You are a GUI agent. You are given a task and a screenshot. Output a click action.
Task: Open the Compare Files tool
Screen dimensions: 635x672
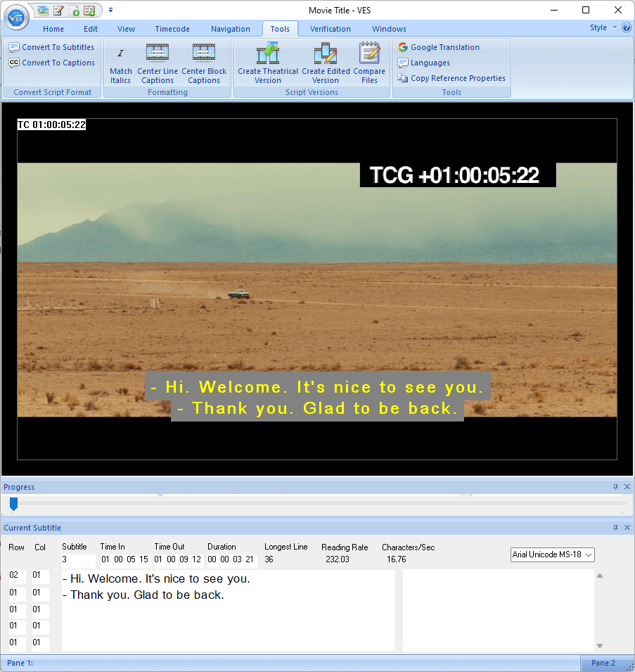pyautogui.click(x=369, y=64)
